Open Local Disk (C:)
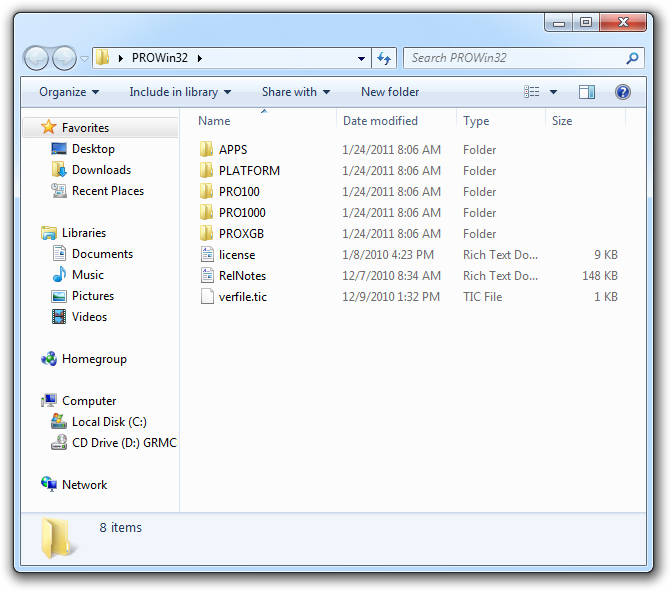672x592 pixels. tap(99, 422)
